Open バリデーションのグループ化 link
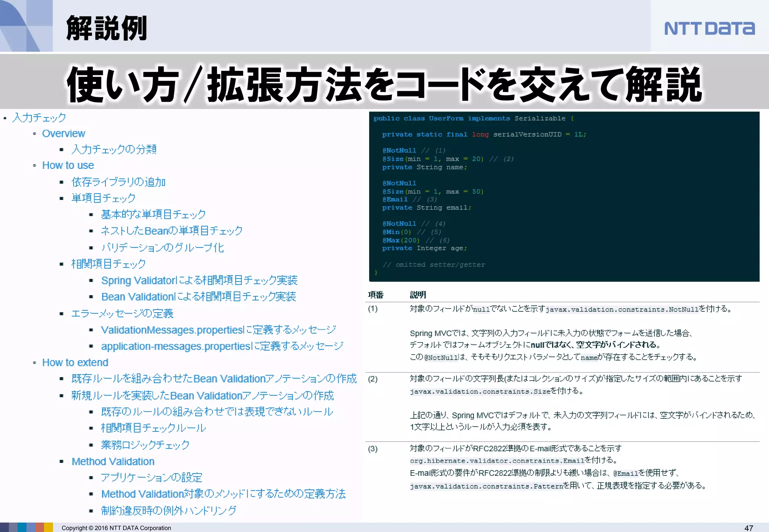 (162, 248)
